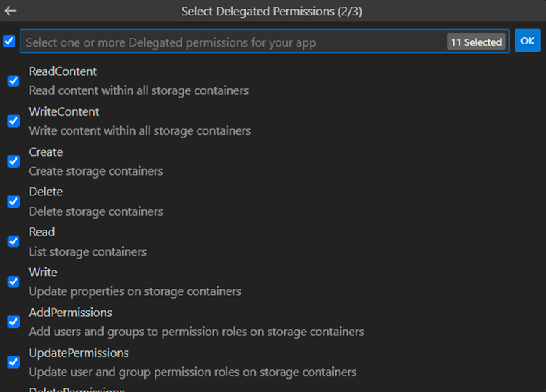Click the Delete storage containers description
The width and height of the screenshot is (546, 392).
point(95,211)
